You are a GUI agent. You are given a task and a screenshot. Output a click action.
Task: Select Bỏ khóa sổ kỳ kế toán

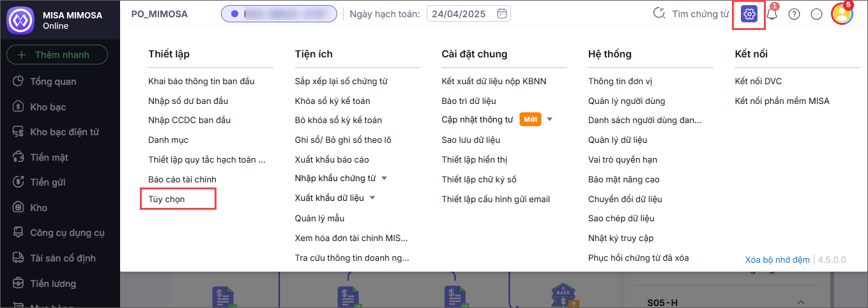pos(339,120)
